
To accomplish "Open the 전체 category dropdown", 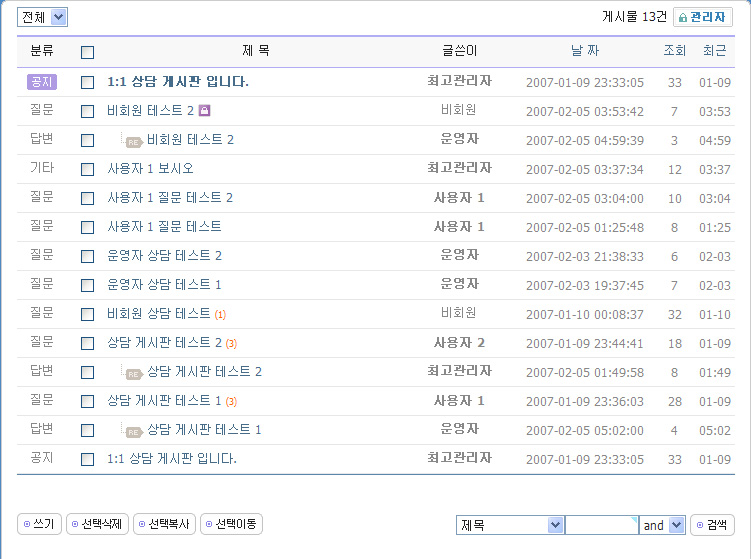I will pyautogui.click(x=42, y=17).
